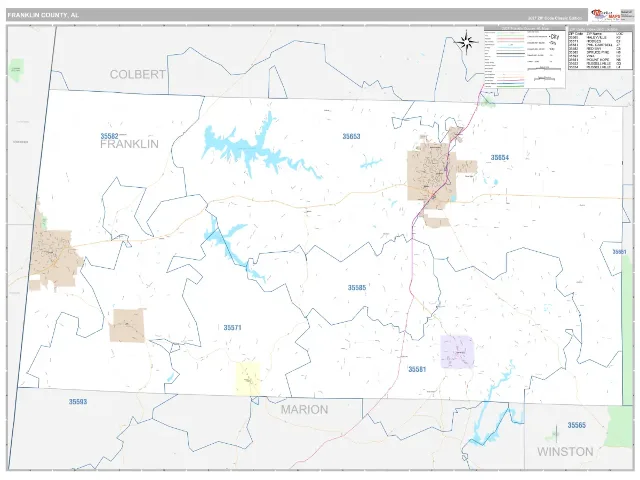Viewport: 640px width, 480px height.
Task: Select ZIP code label 35585
Action: pos(357,288)
